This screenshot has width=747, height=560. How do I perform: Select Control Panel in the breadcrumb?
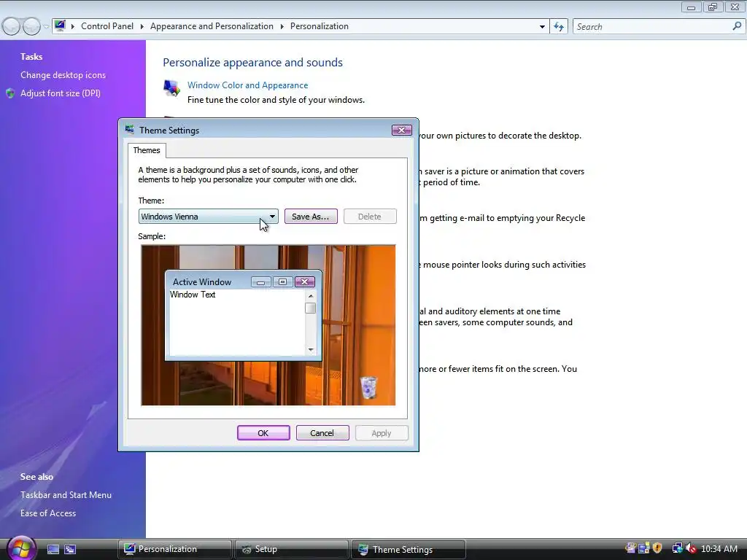[x=107, y=26]
